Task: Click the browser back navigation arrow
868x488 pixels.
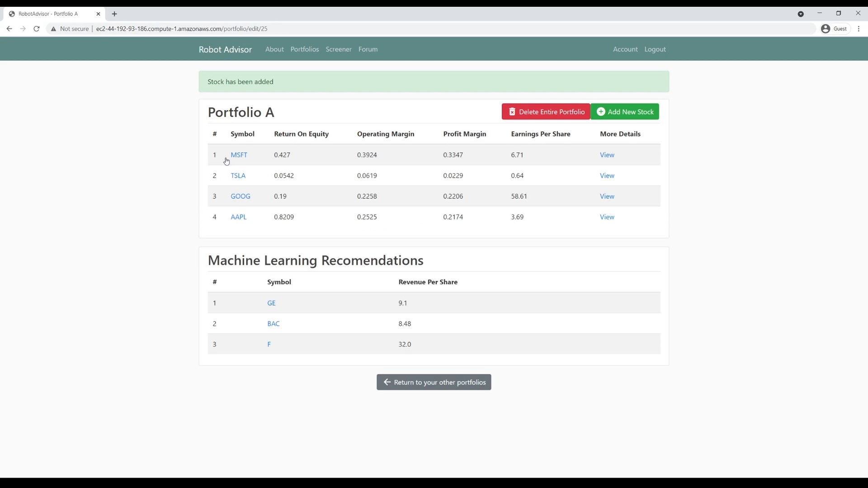Action: tap(9, 28)
